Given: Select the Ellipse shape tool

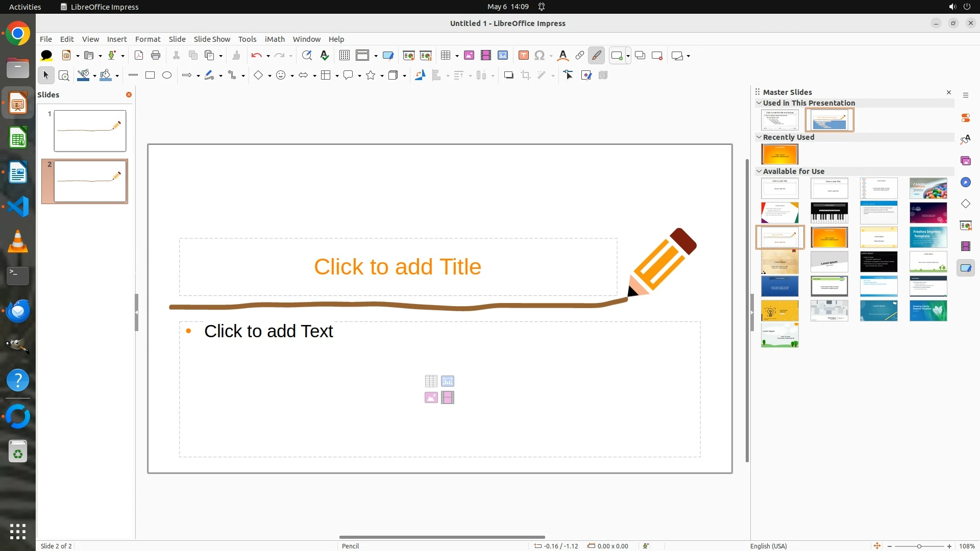Looking at the screenshot, I should [x=167, y=76].
